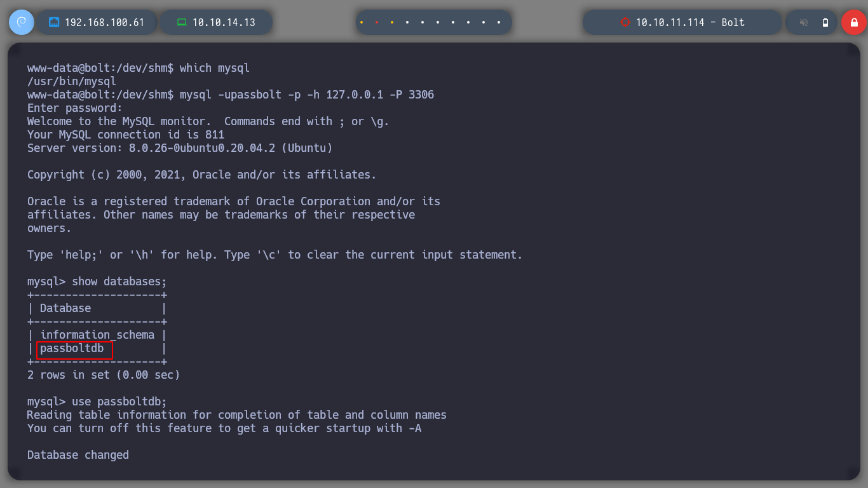868x488 pixels.
Task: Click the '10.10.11.114 - Bolt' target label
Action: pyautogui.click(x=690, y=22)
